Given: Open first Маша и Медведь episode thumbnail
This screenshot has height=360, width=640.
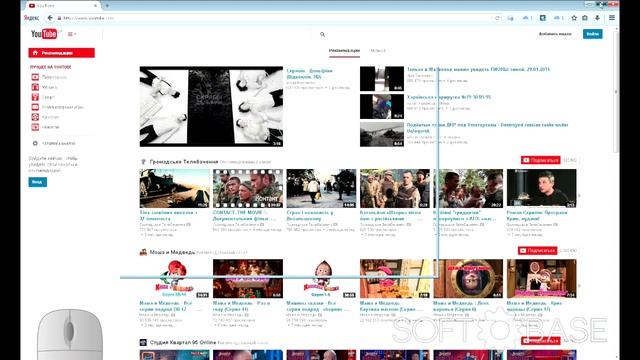Looking at the screenshot, I should (174, 278).
